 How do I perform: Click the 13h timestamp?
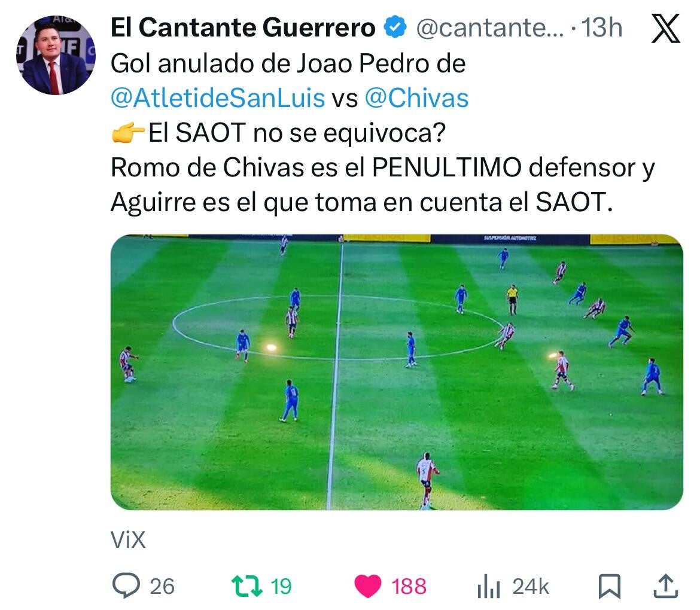(602, 28)
